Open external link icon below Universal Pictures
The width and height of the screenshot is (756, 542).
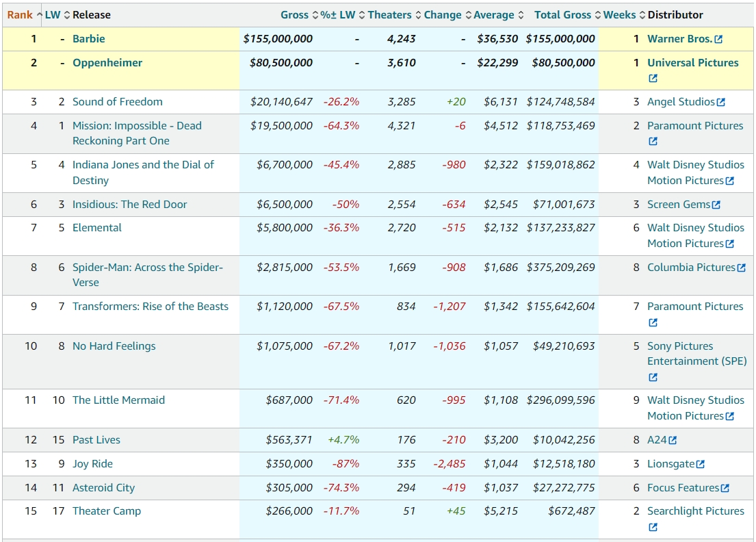[653, 78]
